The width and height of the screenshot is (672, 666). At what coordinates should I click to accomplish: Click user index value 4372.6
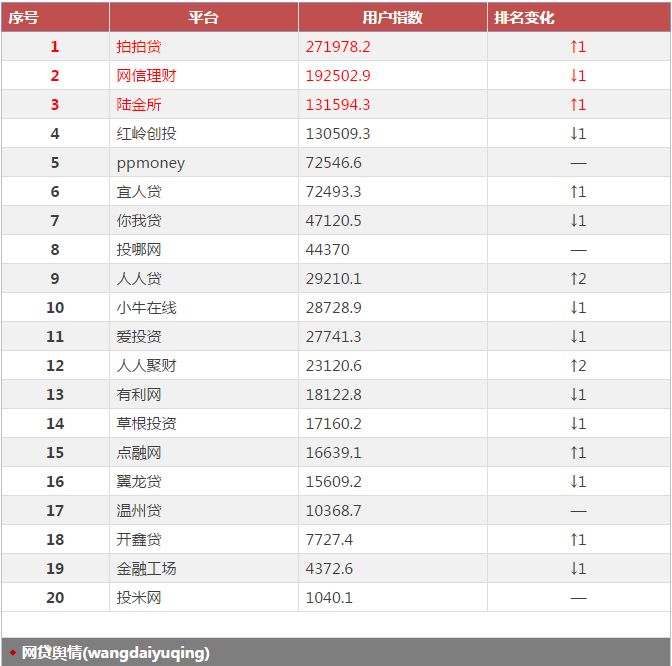pos(329,569)
